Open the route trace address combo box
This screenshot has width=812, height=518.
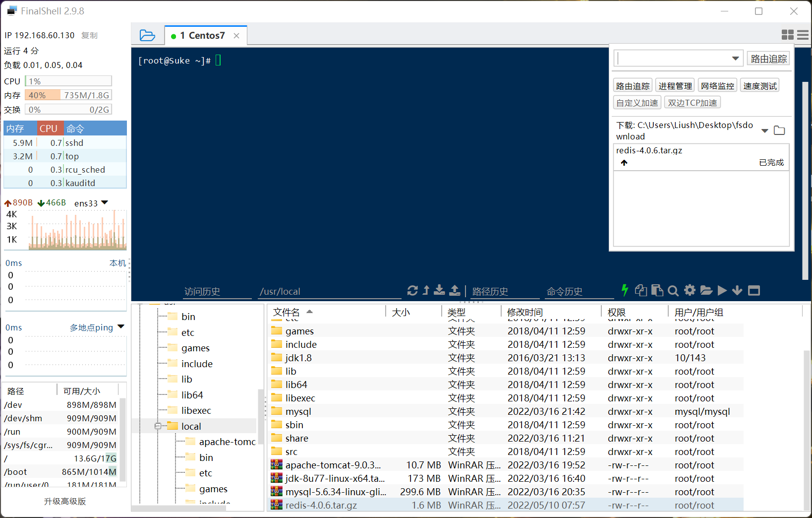pyautogui.click(x=678, y=59)
